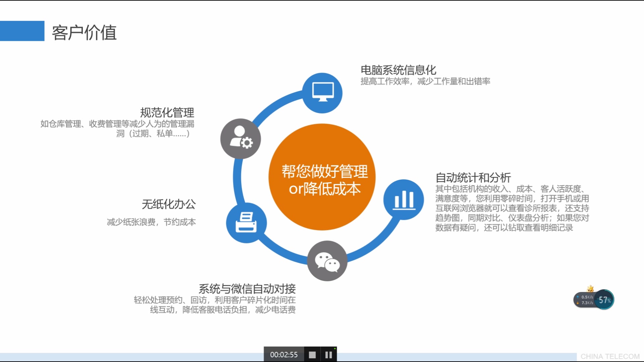
Task: Click the orange center circle
Action: (x=322, y=177)
